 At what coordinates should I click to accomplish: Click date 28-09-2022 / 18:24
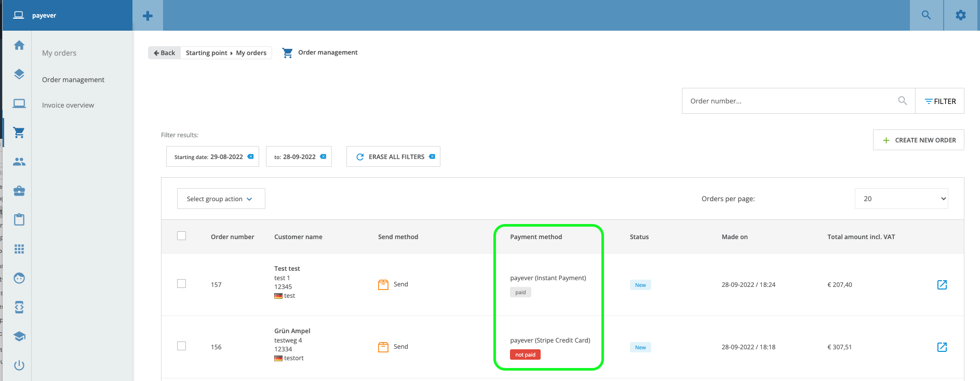click(x=748, y=285)
